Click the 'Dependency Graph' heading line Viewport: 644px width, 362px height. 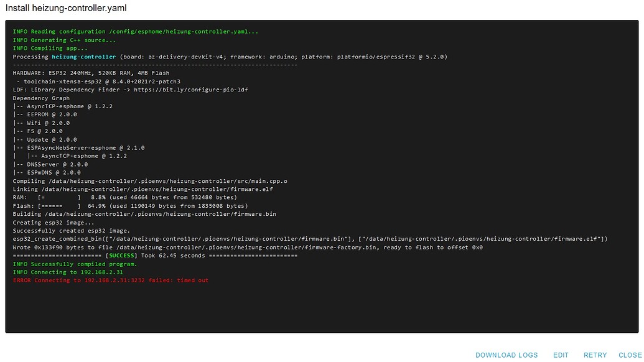(41, 98)
